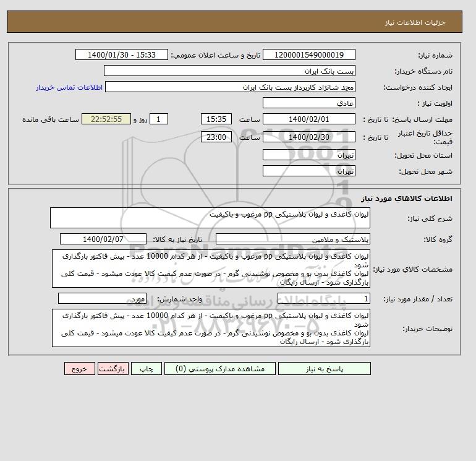Click the 'مشخصات کالای مورد نیاز' specifications text area
The image size is (476, 461).
point(211,269)
